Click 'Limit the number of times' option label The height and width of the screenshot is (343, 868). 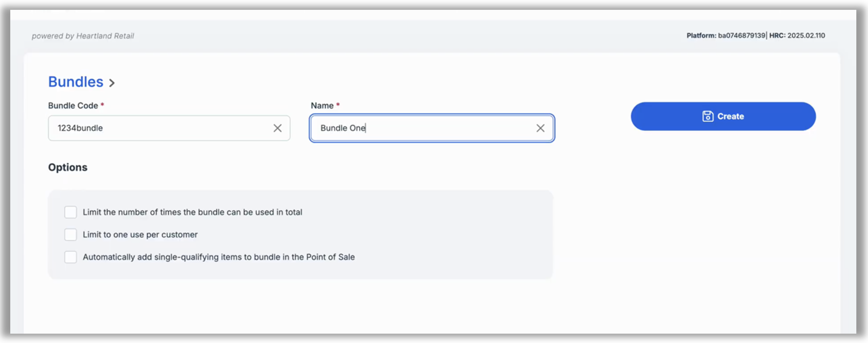pos(192,212)
